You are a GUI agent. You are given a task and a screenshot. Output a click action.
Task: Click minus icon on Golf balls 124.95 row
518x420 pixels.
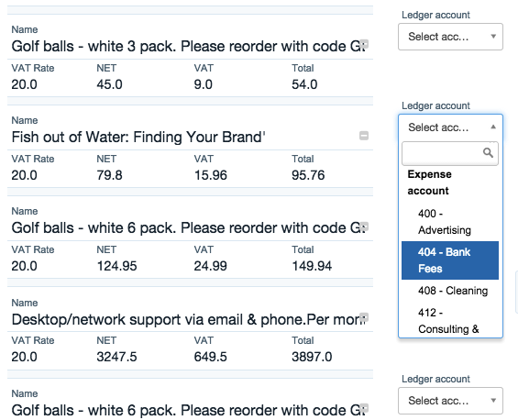pyautogui.click(x=364, y=227)
